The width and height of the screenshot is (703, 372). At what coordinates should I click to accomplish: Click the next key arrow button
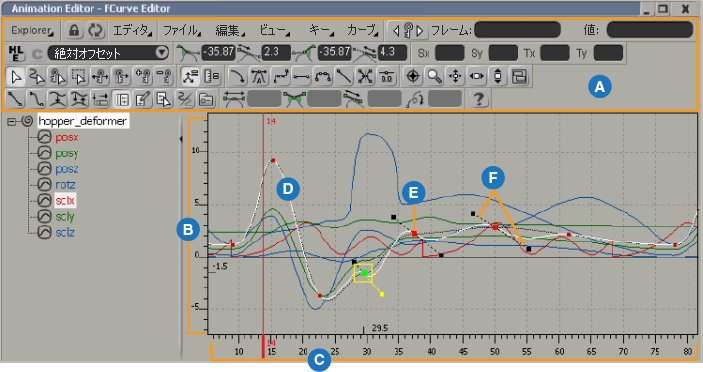(x=420, y=30)
